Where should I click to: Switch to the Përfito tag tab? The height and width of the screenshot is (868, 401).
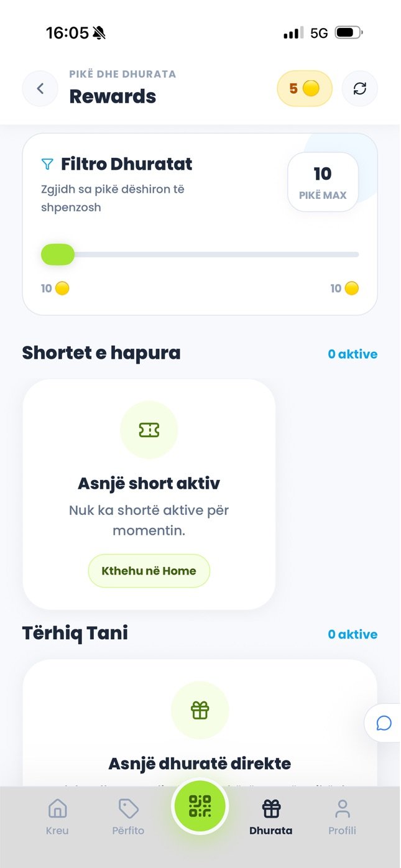(x=128, y=817)
